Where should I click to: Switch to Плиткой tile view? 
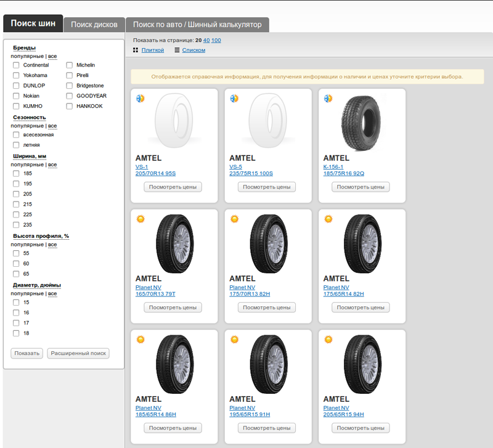[x=152, y=50]
